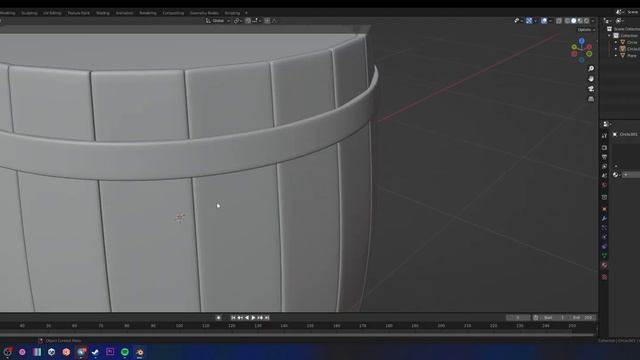
Task: Open the Render properties tab
Action: click(604, 148)
